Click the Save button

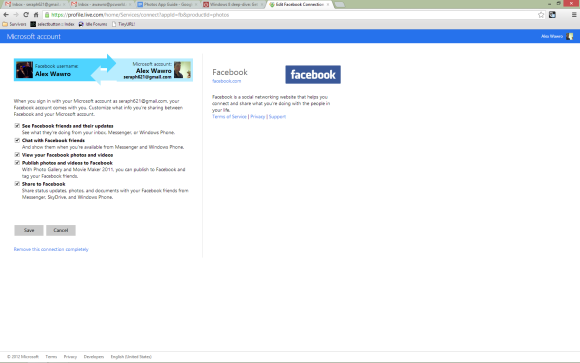click(x=29, y=230)
